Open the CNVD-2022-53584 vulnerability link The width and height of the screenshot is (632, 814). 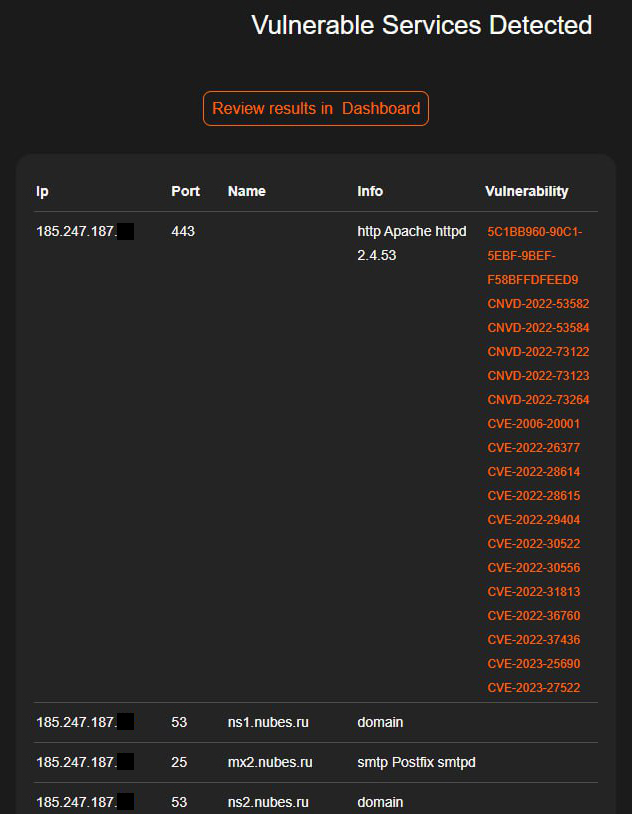[x=538, y=328]
